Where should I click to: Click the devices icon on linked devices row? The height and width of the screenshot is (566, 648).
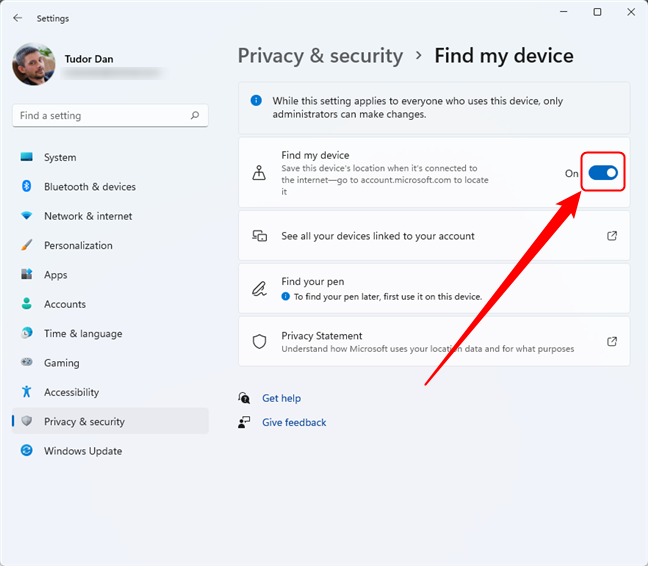point(260,236)
